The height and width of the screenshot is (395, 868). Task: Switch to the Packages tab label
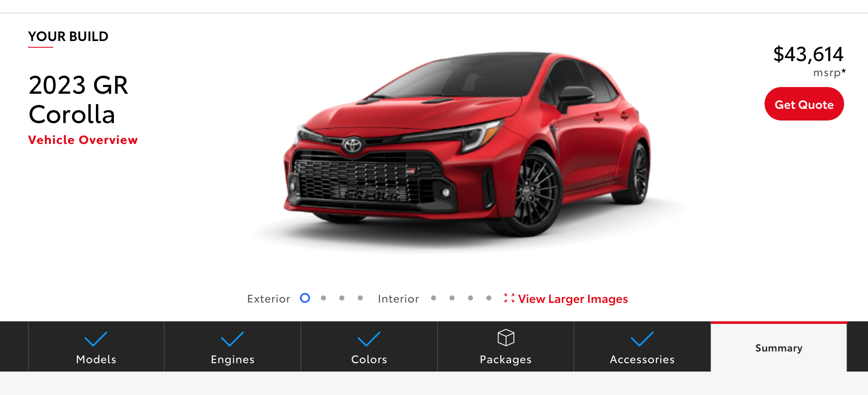click(506, 359)
